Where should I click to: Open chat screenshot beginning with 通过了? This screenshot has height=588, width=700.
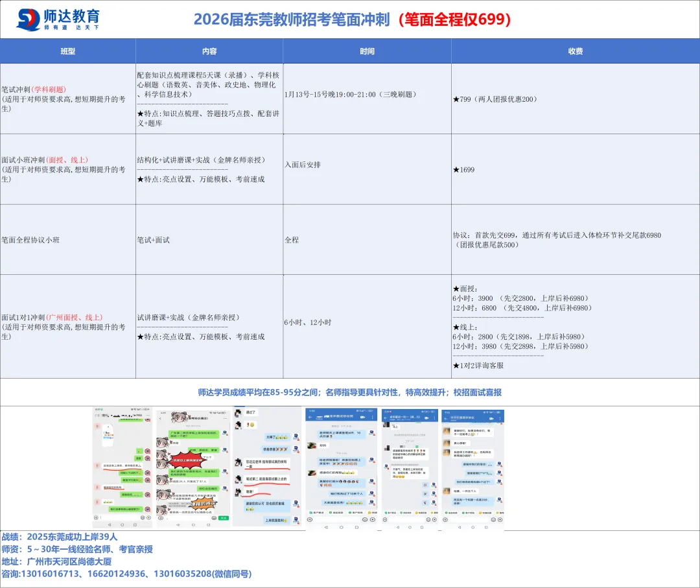pos(267,467)
